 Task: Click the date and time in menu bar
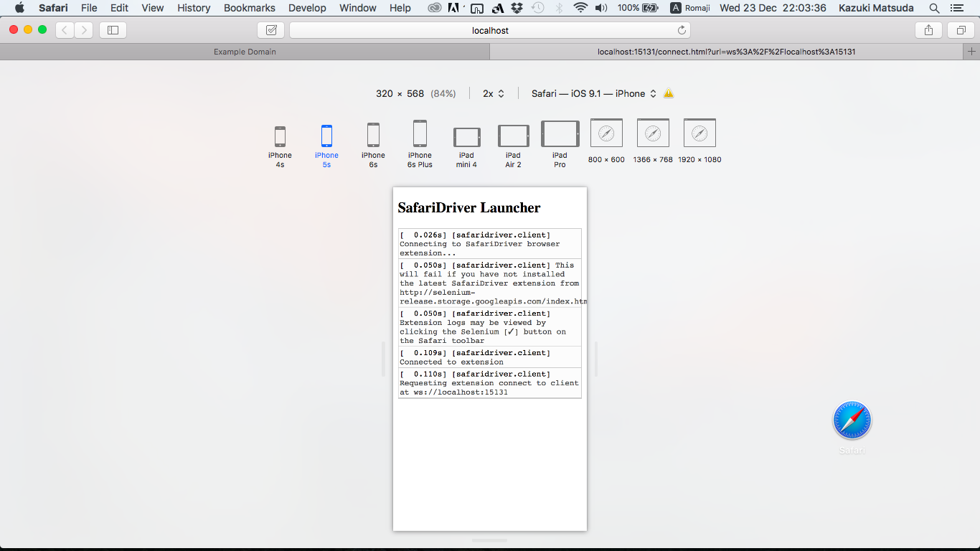[773, 8]
